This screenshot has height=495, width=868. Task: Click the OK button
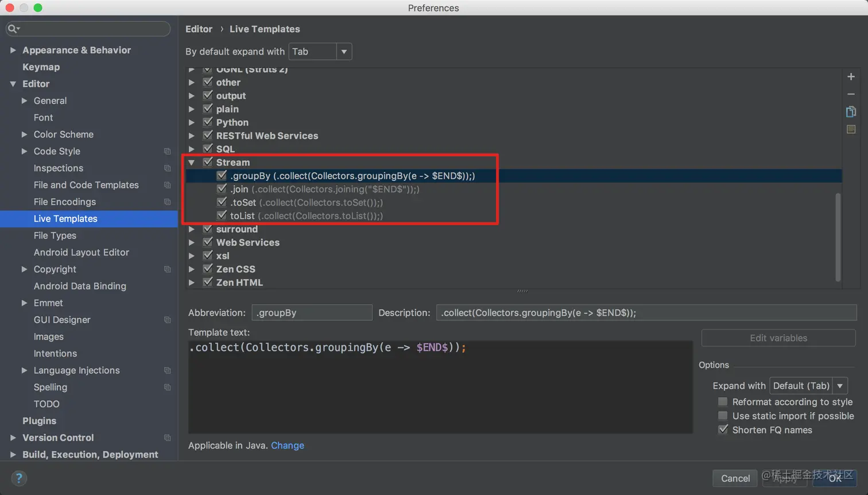pos(835,478)
